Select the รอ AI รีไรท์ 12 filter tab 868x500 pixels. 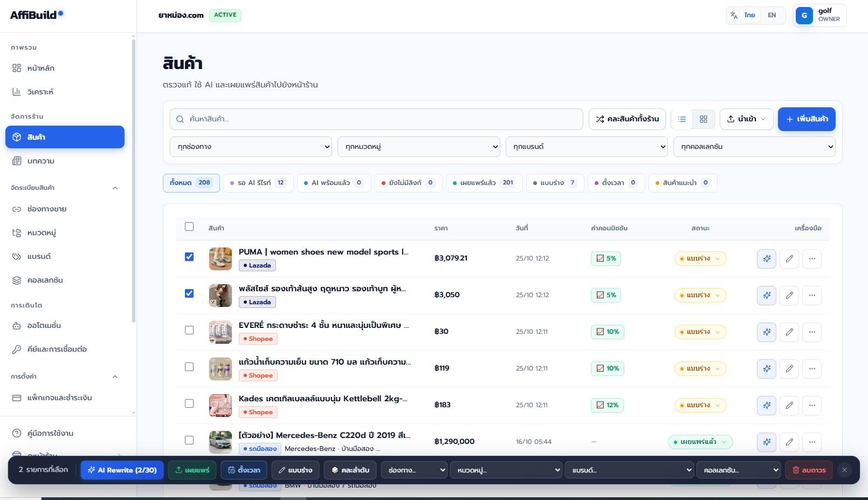point(258,183)
